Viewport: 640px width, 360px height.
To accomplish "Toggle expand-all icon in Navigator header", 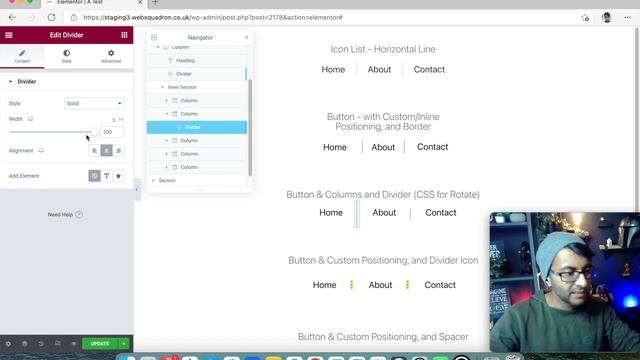I will pos(154,38).
